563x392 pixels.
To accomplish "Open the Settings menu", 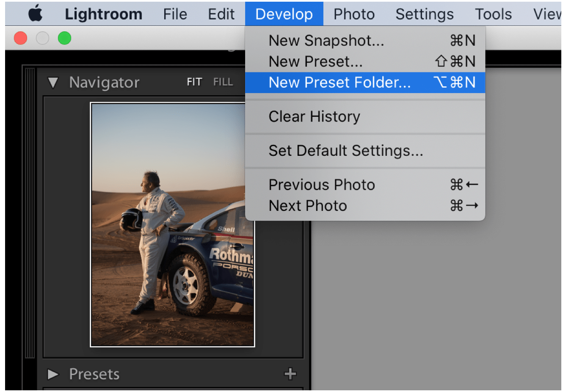I will click(424, 14).
